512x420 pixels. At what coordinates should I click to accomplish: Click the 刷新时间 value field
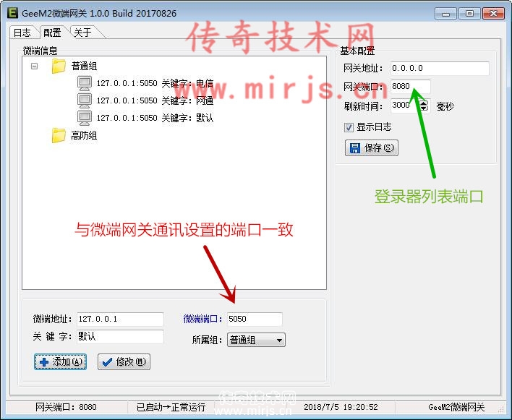[404, 105]
